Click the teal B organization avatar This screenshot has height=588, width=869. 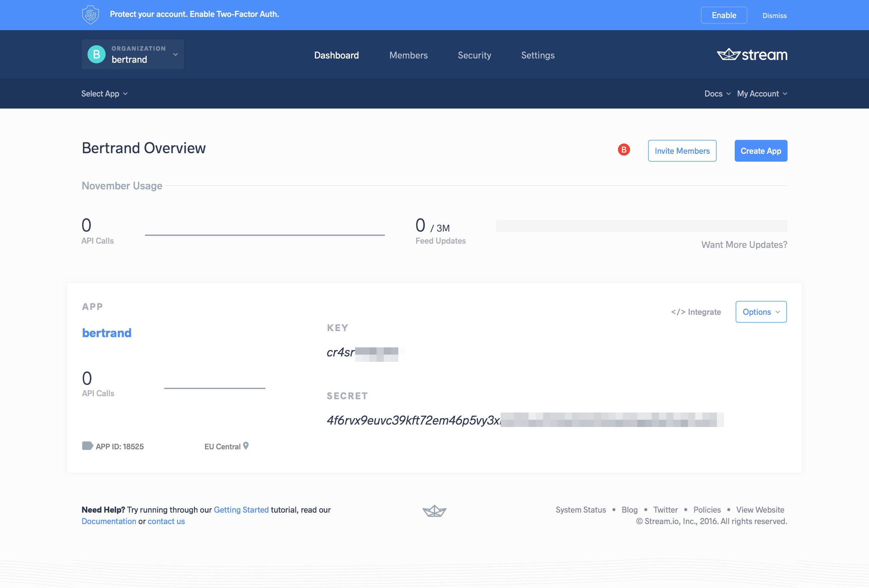click(96, 55)
